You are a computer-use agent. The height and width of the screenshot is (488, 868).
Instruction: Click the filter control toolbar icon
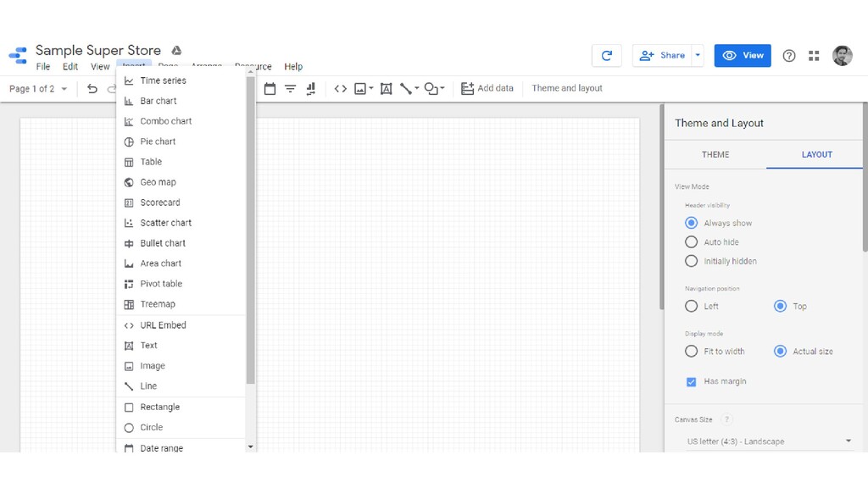pyautogui.click(x=290, y=88)
